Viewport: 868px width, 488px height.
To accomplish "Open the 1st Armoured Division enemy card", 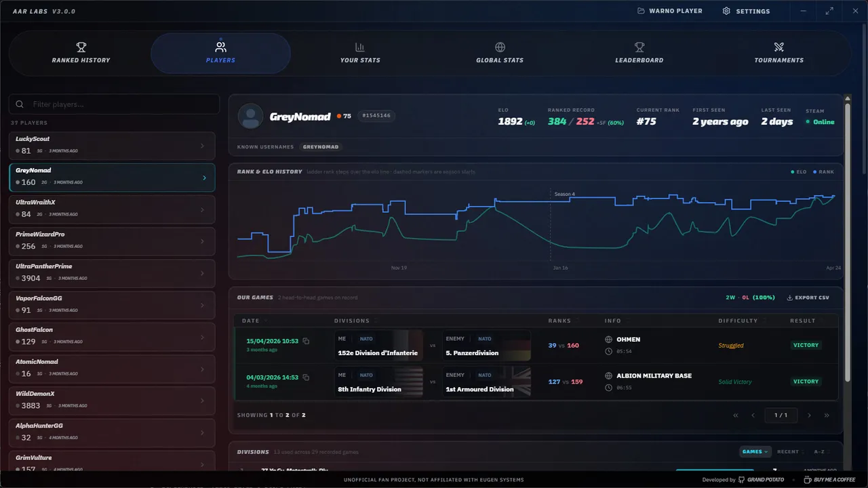I will [486, 382].
